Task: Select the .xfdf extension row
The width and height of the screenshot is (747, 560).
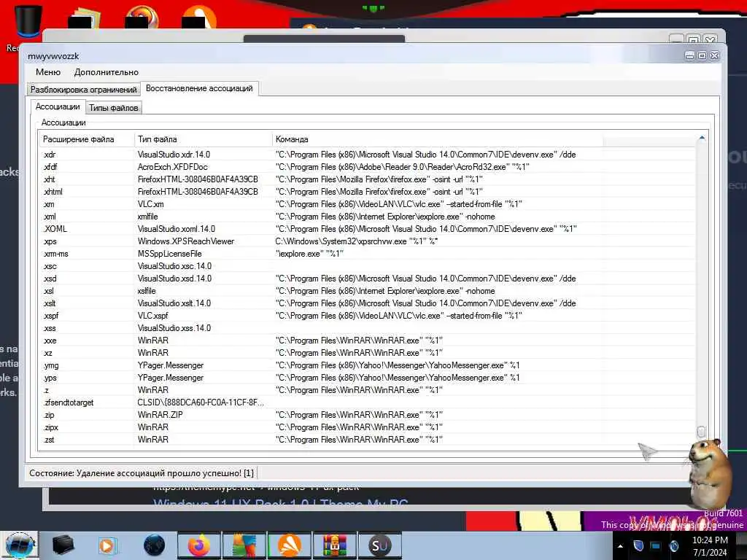Action: 368,167
